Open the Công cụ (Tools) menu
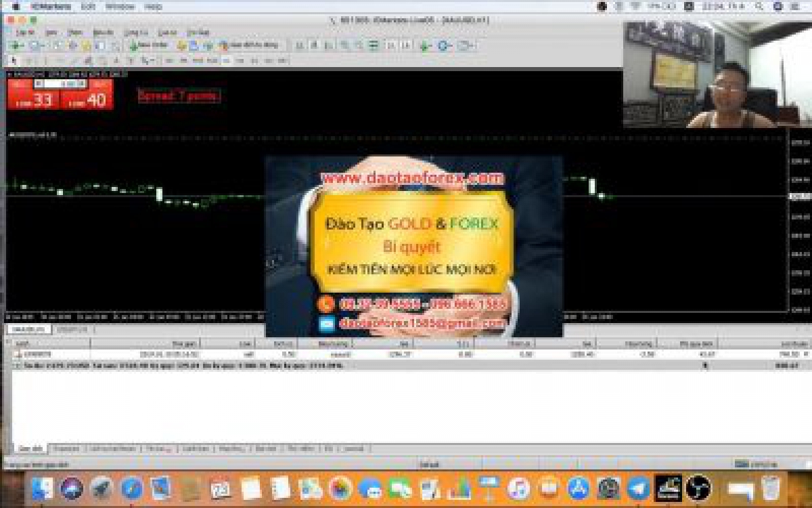The image size is (812, 508). coord(135,33)
